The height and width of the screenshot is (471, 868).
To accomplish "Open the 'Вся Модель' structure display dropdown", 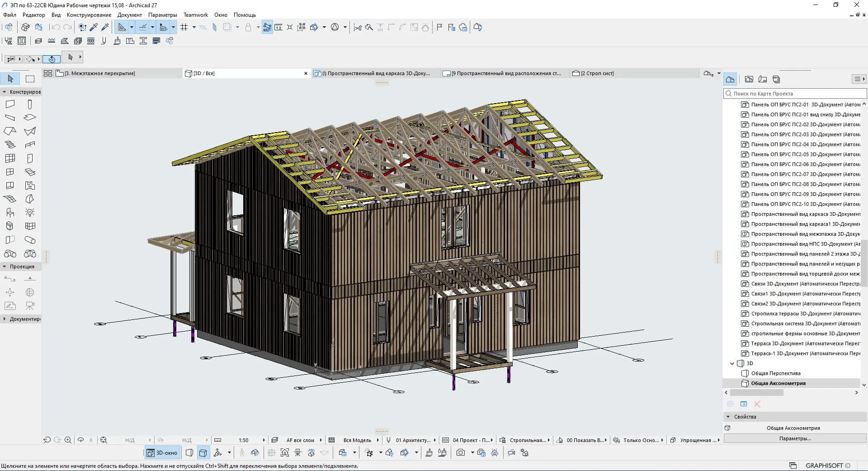I will [357, 440].
